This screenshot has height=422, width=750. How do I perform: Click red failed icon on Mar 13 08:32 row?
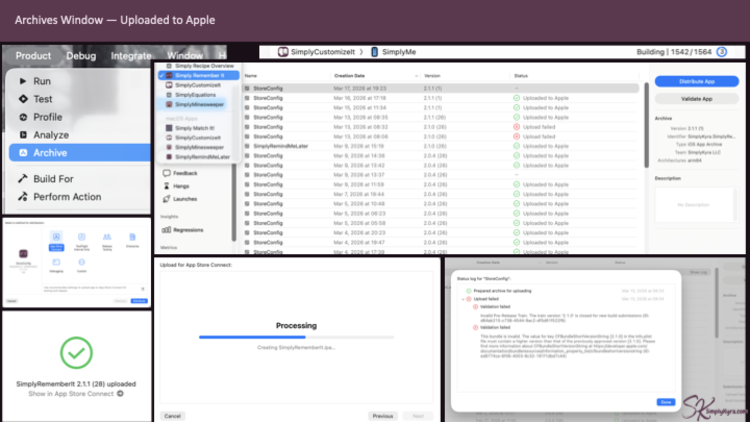tap(517, 127)
